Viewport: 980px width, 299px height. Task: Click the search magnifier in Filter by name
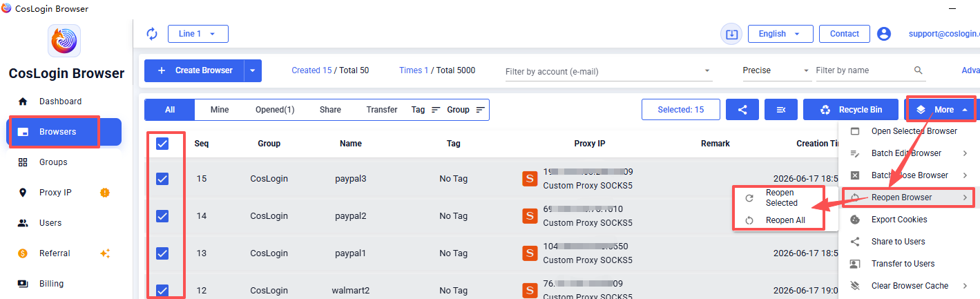(x=919, y=70)
